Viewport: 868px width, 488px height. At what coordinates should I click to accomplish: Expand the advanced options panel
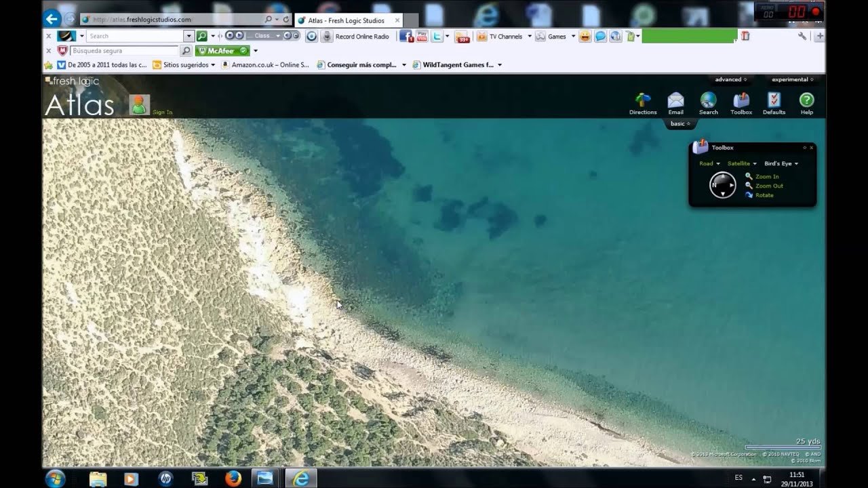point(731,79)
